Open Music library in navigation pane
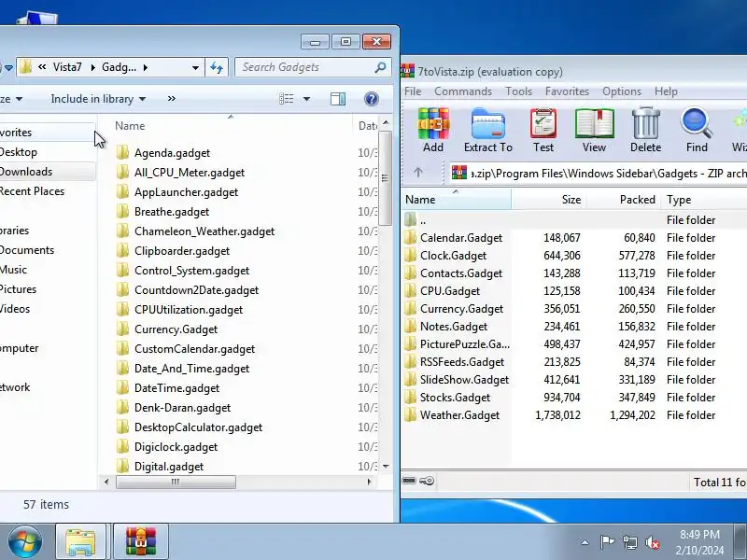The width and height of the screenshot is (747, 560). (x=13, y=270)
